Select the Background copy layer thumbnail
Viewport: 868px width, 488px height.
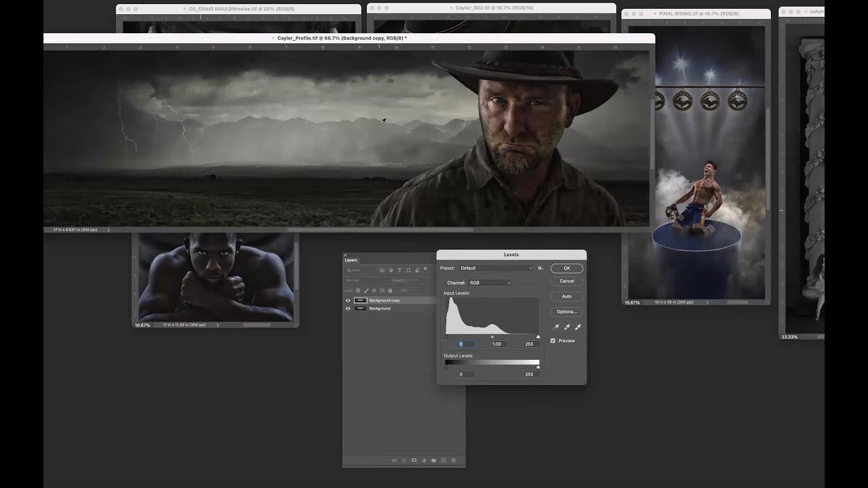[361, 300]
